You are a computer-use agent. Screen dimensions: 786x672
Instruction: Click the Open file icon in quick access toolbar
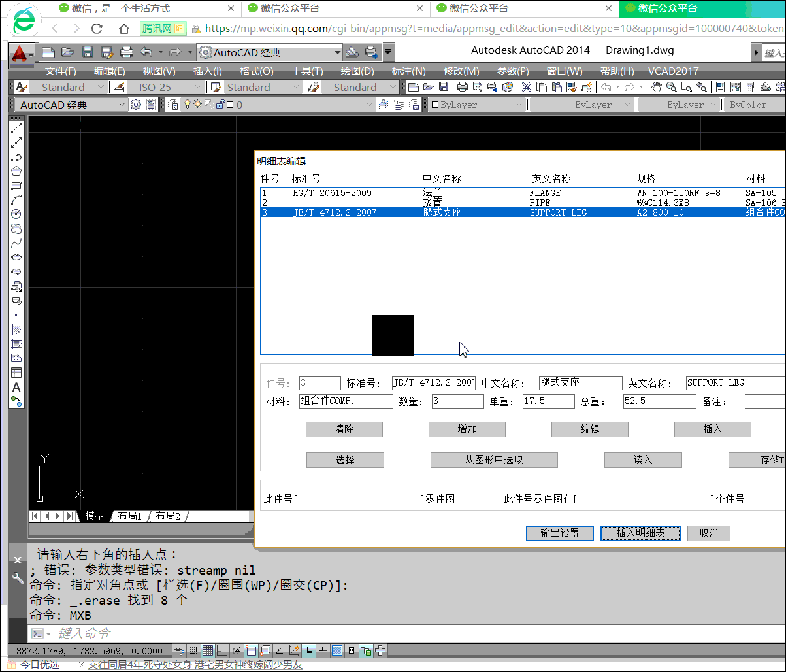tap(68, 52)
